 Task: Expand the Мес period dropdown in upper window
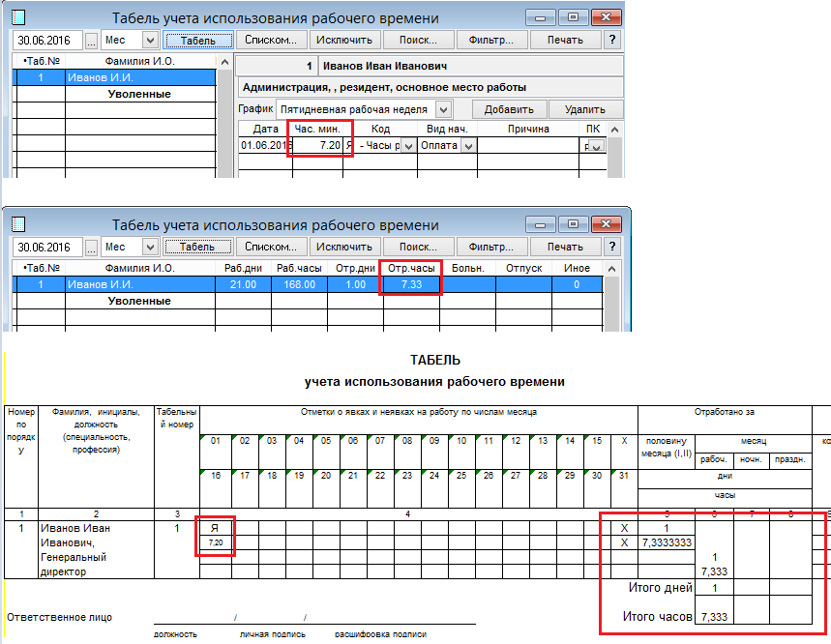(151, 41)
